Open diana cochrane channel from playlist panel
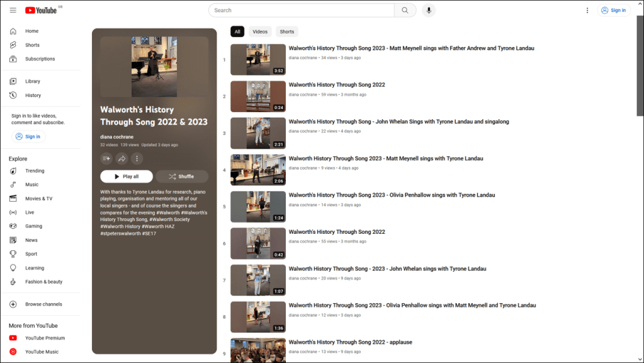Viewport: 644px width, 363px height. (116, 137)
